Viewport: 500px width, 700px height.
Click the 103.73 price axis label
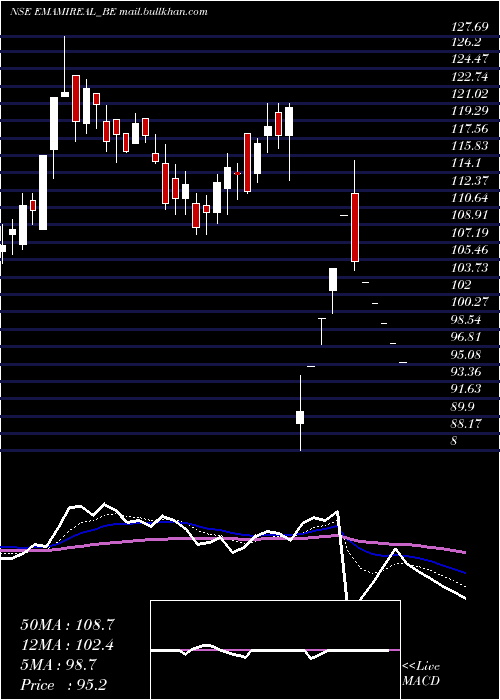(x=470, y=267)
